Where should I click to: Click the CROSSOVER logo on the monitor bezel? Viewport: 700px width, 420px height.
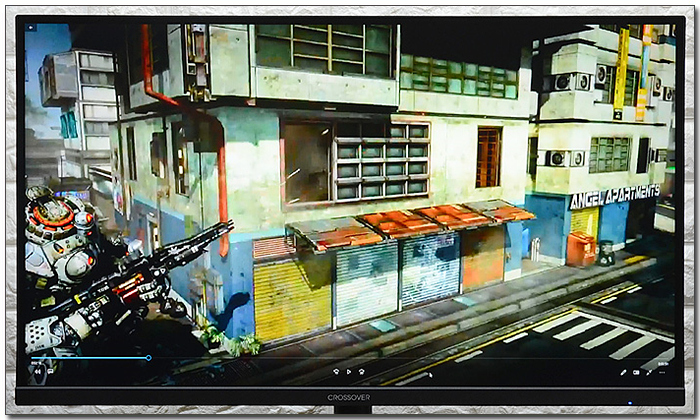pos(349,396)
